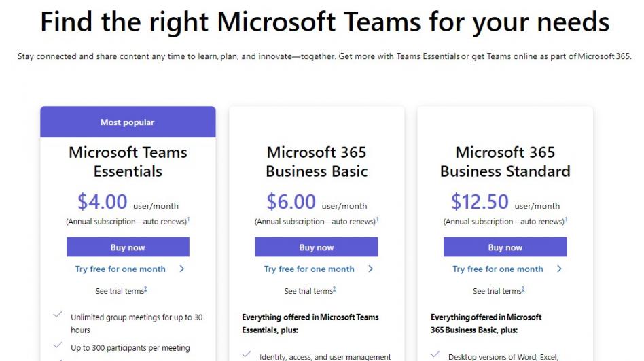The image size is (644, 361).
Task: Open footnote 1 next to Business Standard annual subscription
Action: (x=566, y=220)
